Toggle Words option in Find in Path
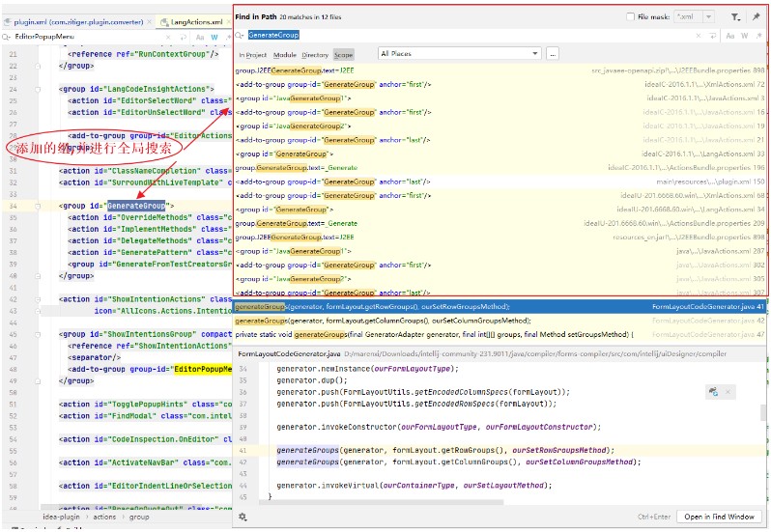This screenshot has height=532, width=771. (x=745, y=36)
